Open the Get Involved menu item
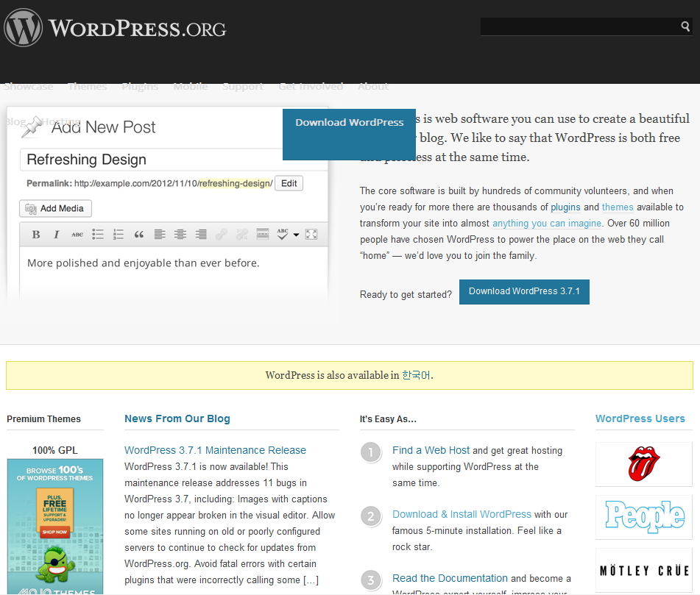This screenshot has height=595, width=700. (311, 87)
